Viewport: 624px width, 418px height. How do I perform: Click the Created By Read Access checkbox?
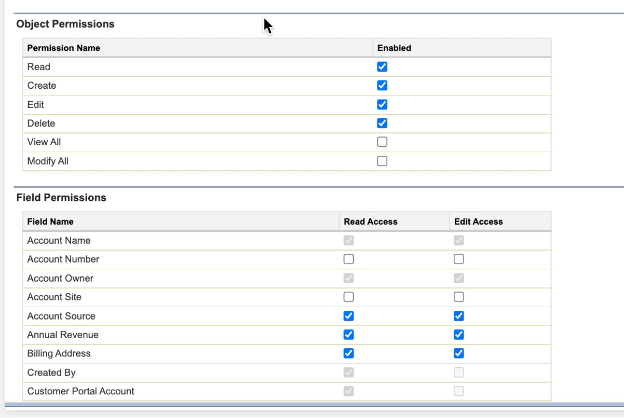pos(349,372)
